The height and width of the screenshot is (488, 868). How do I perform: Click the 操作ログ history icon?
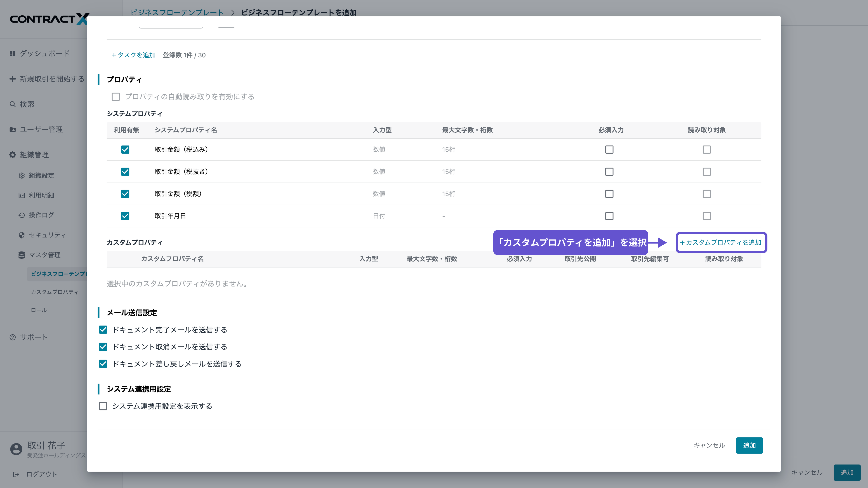(x=21, y=215)
